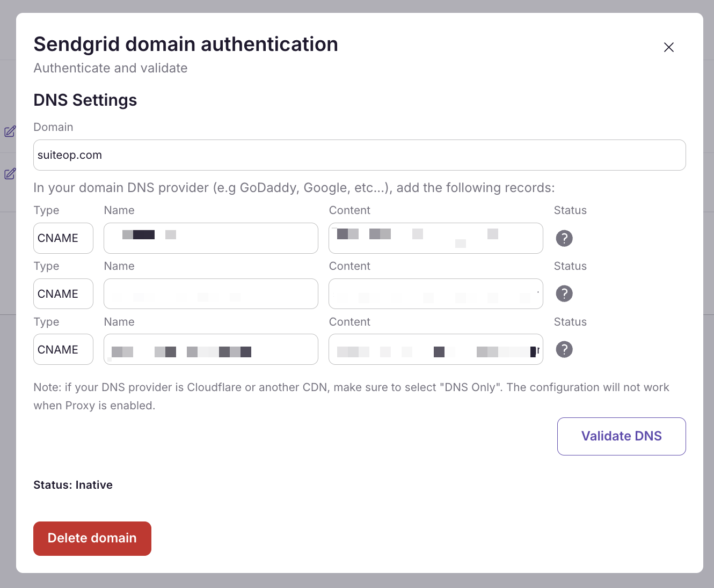Screen dimensions: 714x588
Task: Click the first record's Content field
Action: [x=435, y=238]
